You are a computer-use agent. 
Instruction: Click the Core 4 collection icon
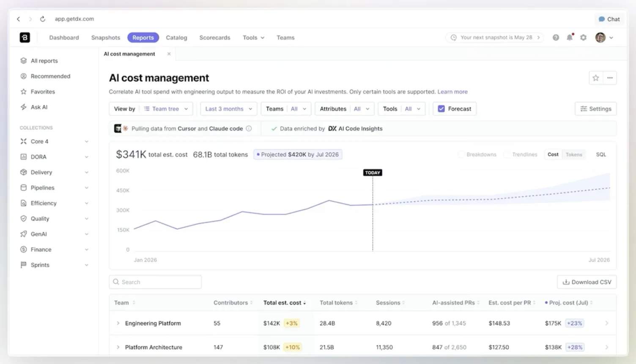[24, 141]
